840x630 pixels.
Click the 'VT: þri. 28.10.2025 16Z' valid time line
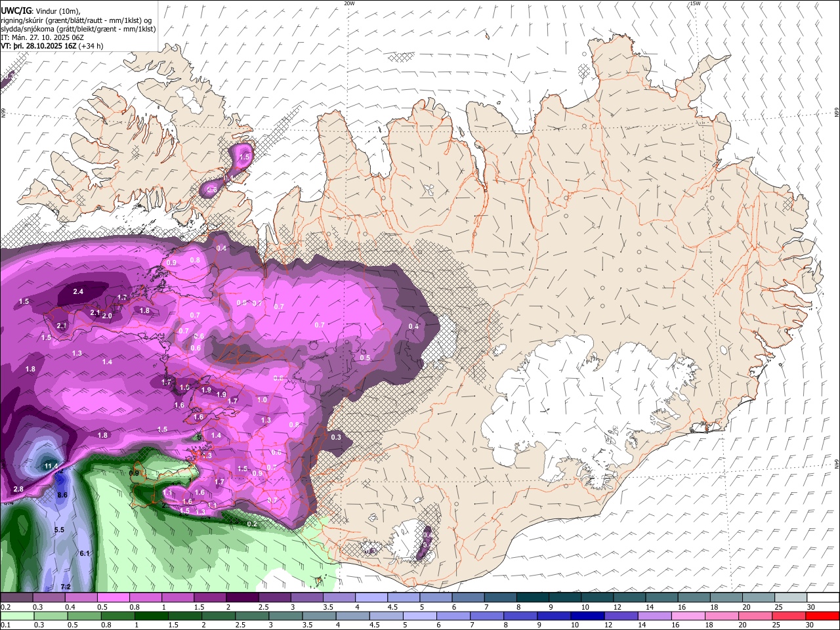point(52,46)
